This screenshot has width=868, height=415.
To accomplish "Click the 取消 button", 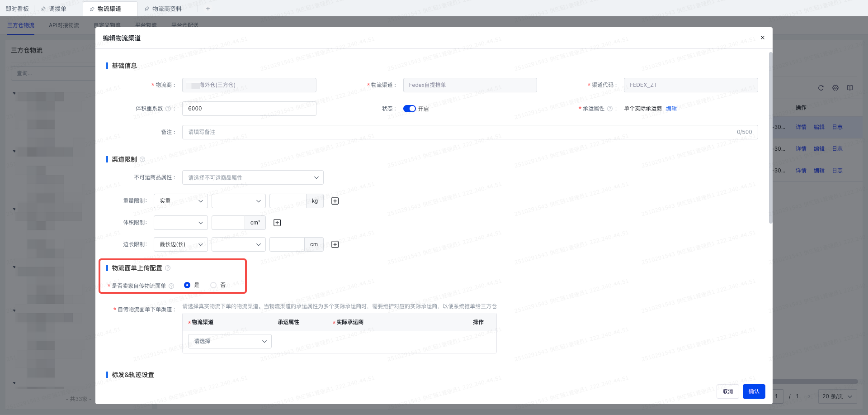I will tap(728, 391).
